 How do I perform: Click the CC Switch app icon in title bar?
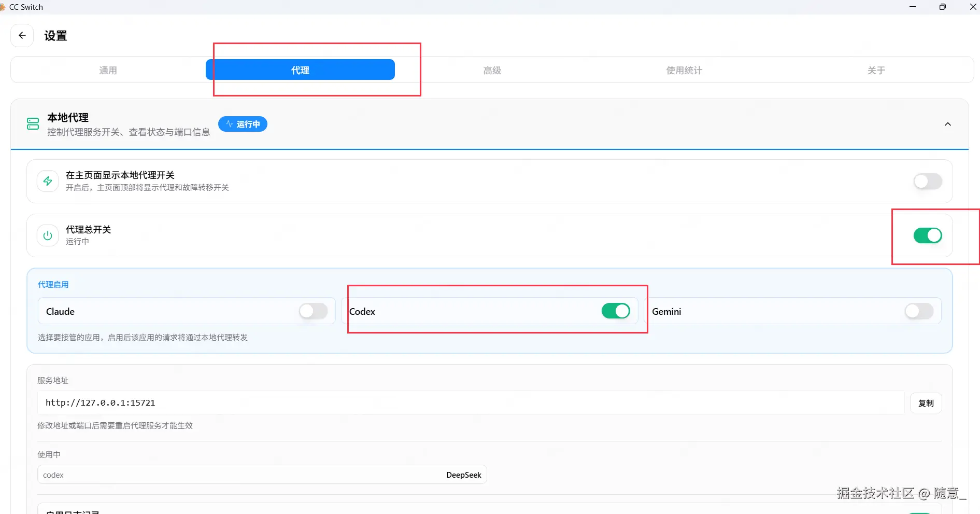(3, 7)
